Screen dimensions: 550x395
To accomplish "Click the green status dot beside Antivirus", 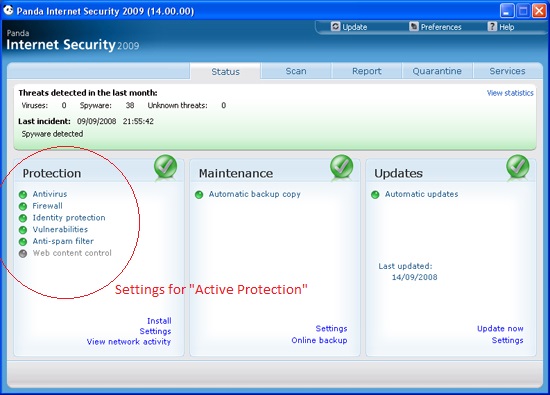I will click(23, 195).
